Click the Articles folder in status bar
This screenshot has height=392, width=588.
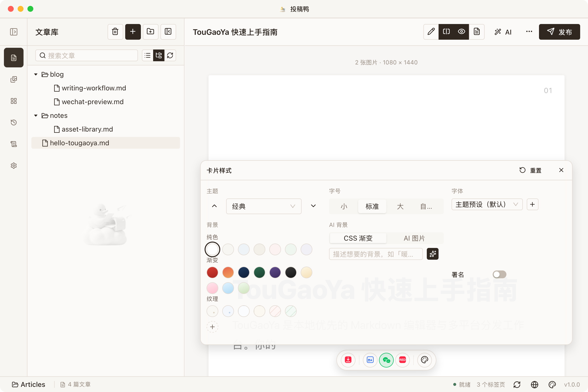[28, 384]
